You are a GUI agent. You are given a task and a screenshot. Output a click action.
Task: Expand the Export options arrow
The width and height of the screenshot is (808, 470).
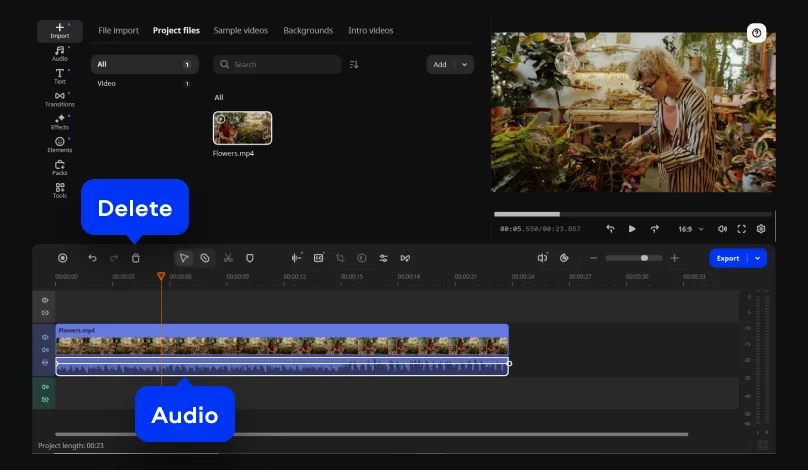(x=758, y=258)
